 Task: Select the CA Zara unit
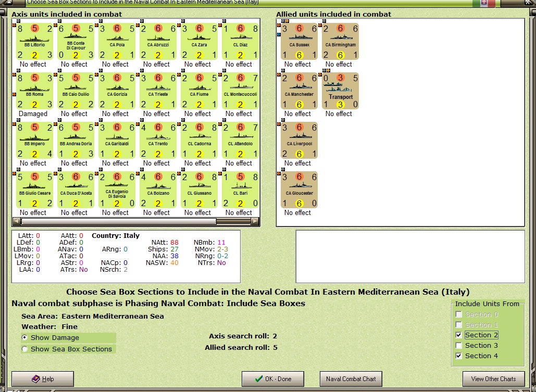(200, 42)
